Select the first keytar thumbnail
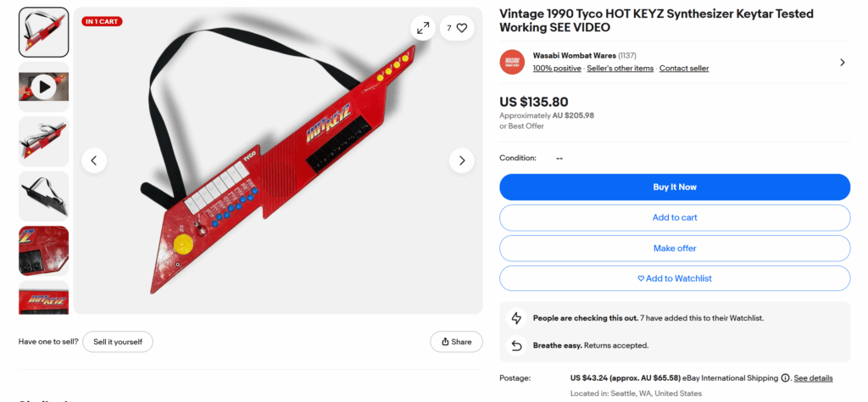 coord(43,32)
